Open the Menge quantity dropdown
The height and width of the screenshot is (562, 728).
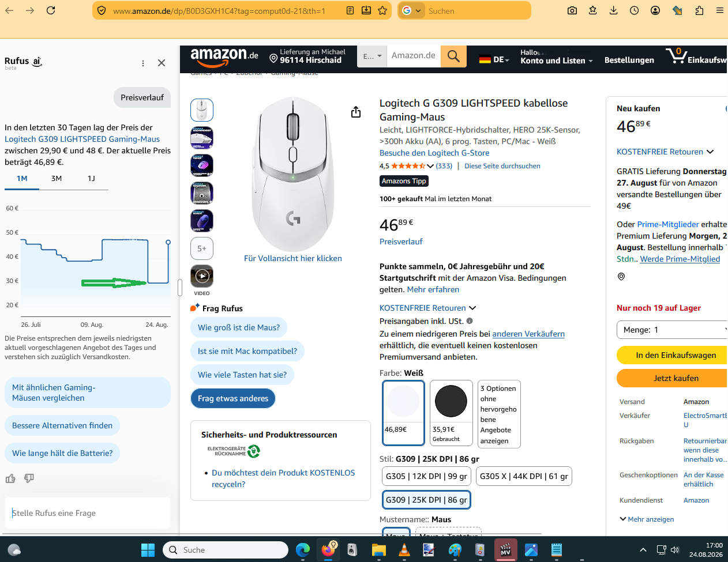click(673, 330)
